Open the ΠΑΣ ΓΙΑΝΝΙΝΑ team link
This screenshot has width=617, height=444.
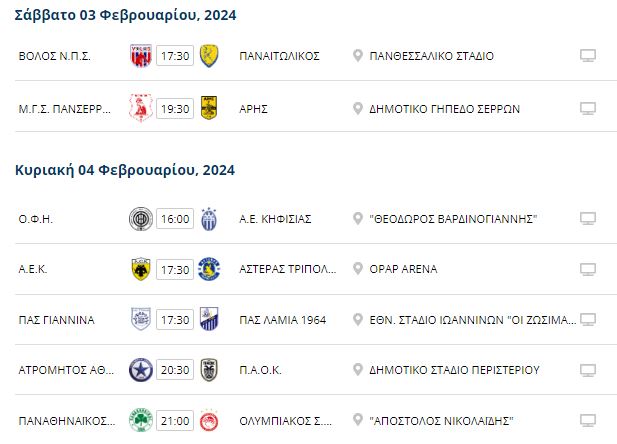coord(57,320)
